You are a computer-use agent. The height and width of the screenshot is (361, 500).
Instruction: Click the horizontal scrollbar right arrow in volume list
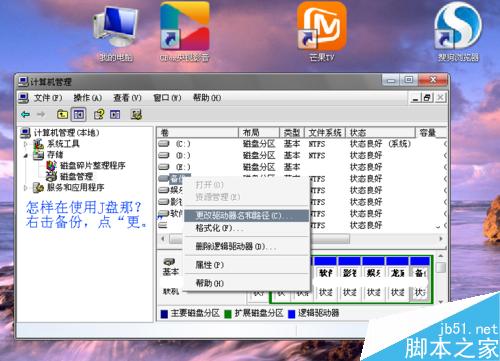tap(441, 239)
